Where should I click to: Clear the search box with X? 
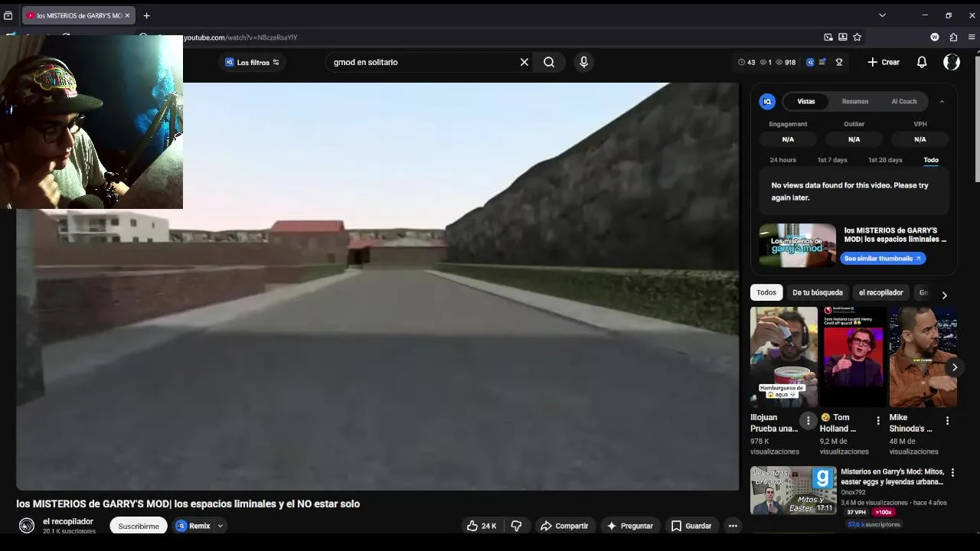pos(524,62)
